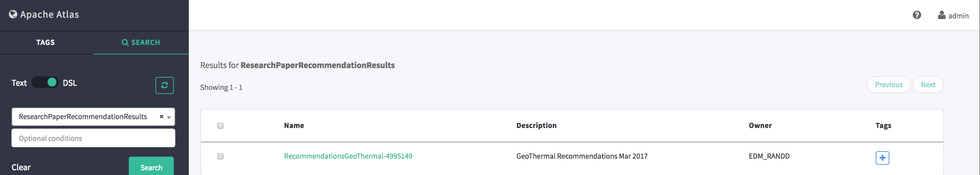Open the RecommendationsGeoThermal-4995149 entity link
Image resolution: width=980 pixels, height=175 pixels.
[x=348, y=156]
